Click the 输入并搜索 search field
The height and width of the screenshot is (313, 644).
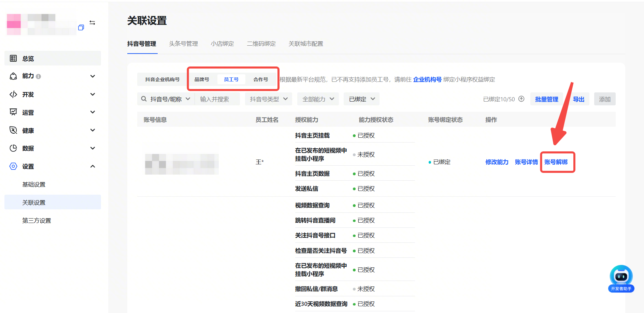pos(217,99)
